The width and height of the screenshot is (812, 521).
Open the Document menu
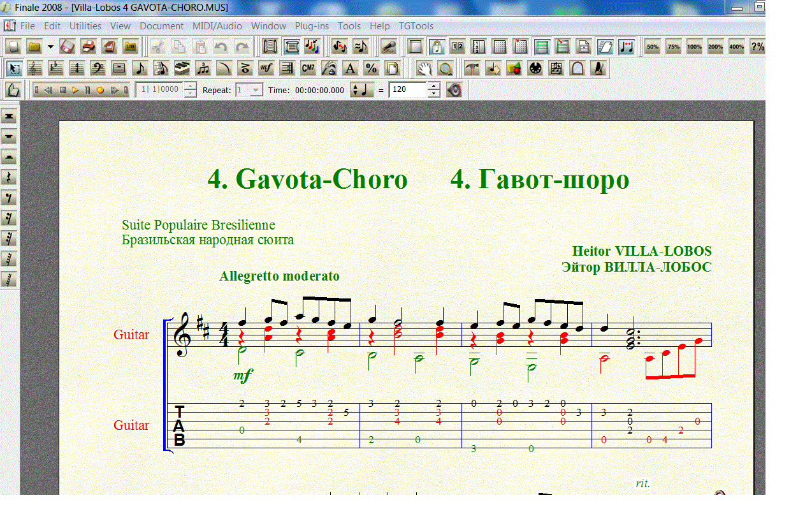point(162,26)
